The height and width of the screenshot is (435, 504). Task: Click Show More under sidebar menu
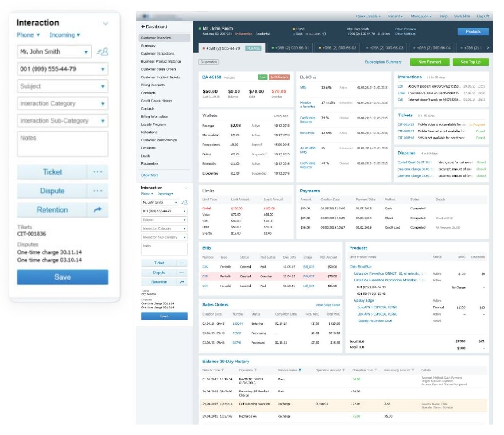pos(150,175)
